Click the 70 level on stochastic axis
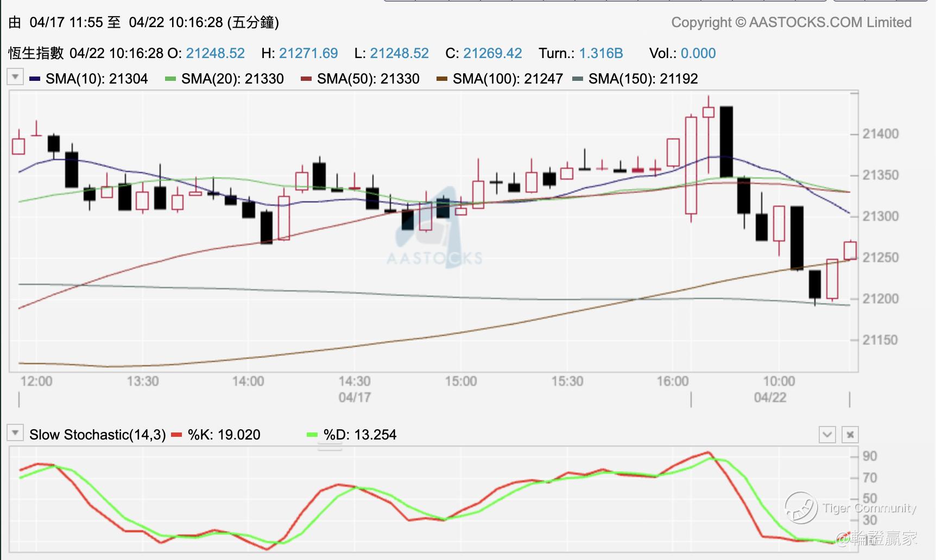The width and height of the screenshot is (936, 560). (870, 478)
